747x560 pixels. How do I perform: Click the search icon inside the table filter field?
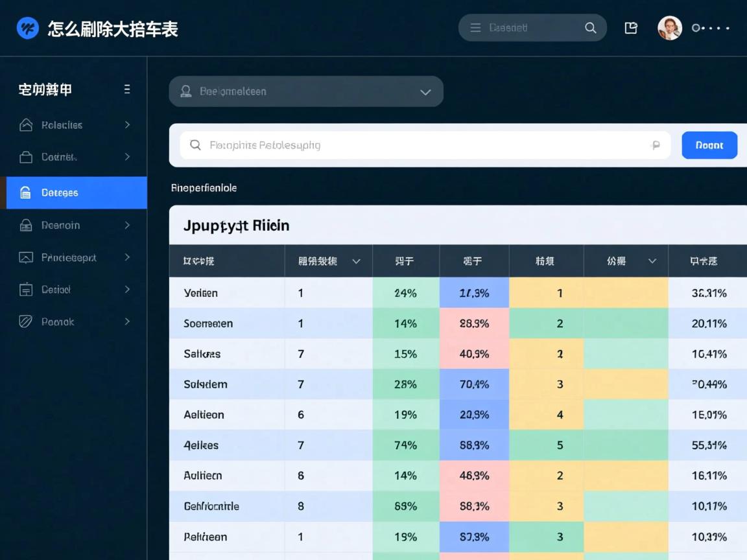[195, 145]
